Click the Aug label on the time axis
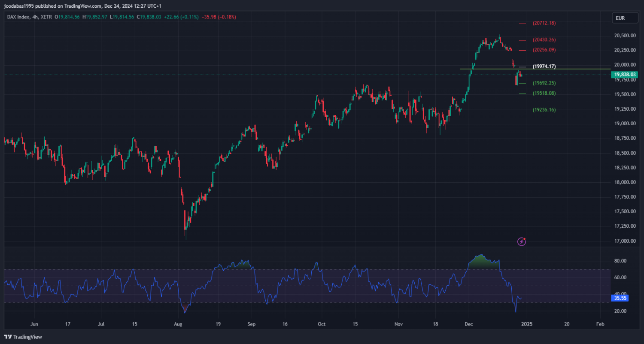This screenshot has height=344, width=644. tap(179, 324)
